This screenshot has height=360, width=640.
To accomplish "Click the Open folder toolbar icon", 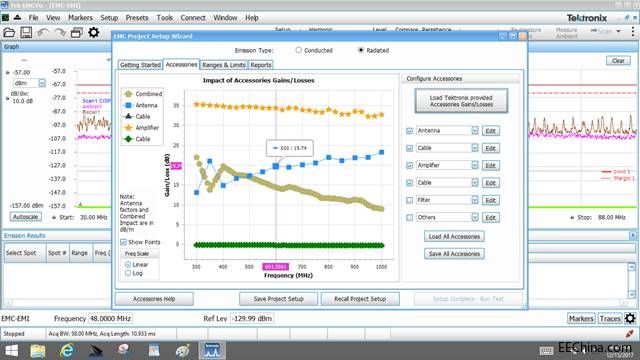I will 9,33.
